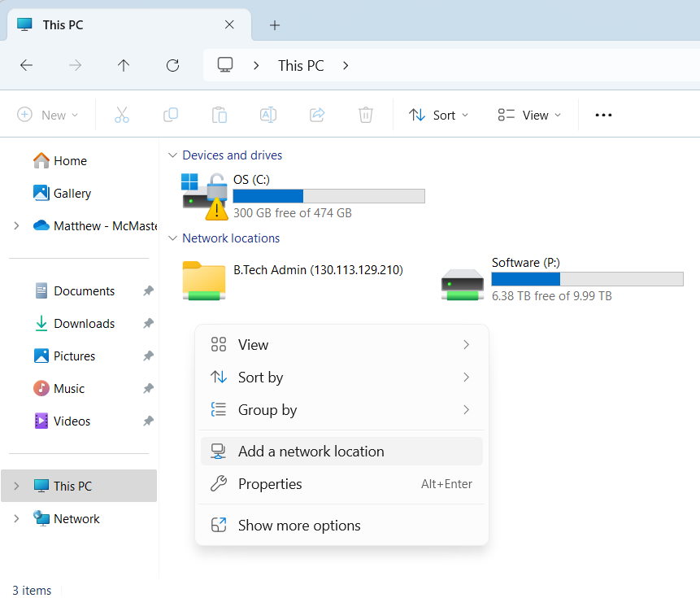The image size is (700, 598).
Task: Collapse the Network locations group
Action: coord(172,238)
